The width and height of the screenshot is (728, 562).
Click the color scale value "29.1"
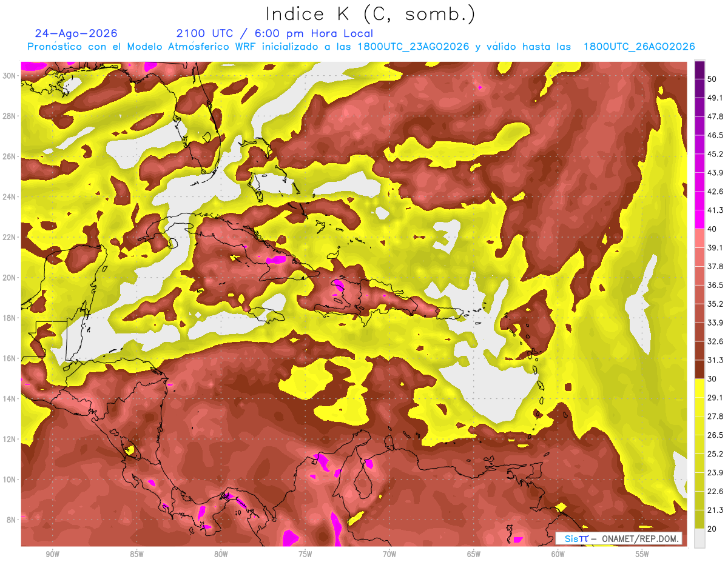[x=715, y=398]
